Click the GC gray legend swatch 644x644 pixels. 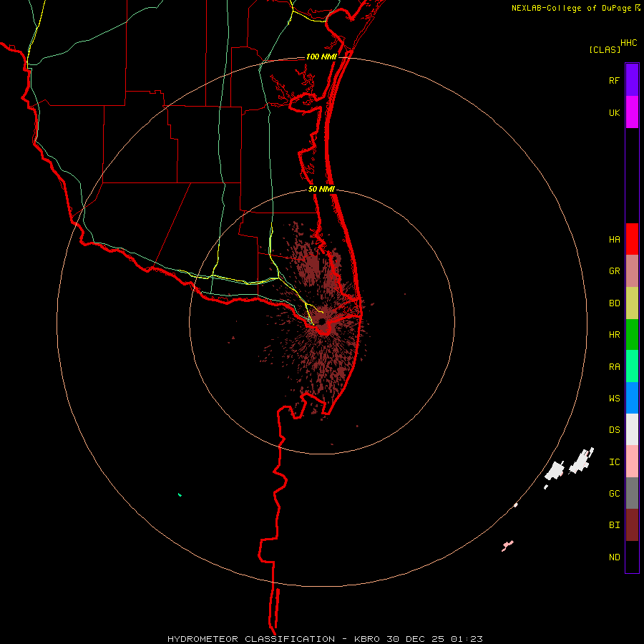pyautogui.click(x=632, y=493)
